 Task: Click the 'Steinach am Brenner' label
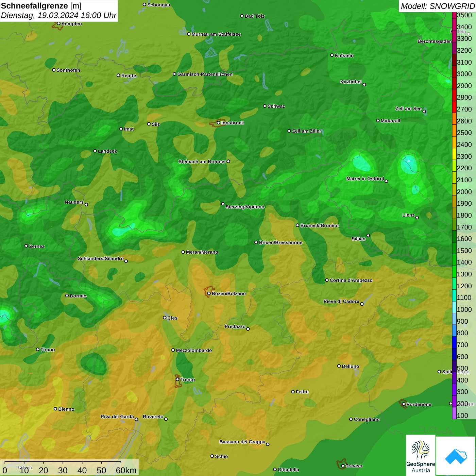pos(202,161)
